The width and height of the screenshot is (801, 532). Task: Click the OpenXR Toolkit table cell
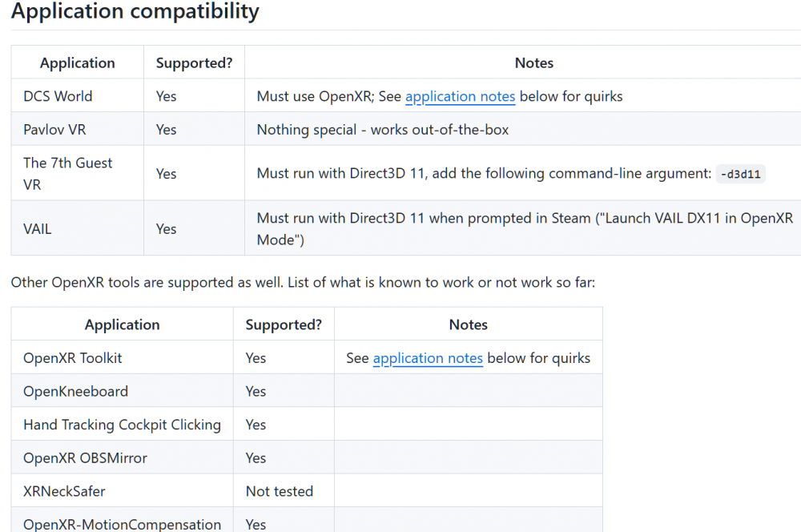coord(73,358)
